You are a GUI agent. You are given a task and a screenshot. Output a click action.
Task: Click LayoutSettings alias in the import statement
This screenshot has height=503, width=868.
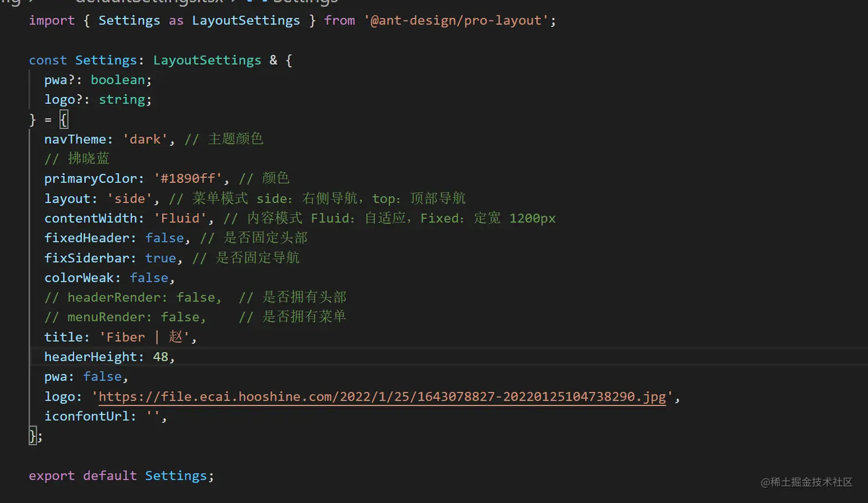tap(246, 21)
